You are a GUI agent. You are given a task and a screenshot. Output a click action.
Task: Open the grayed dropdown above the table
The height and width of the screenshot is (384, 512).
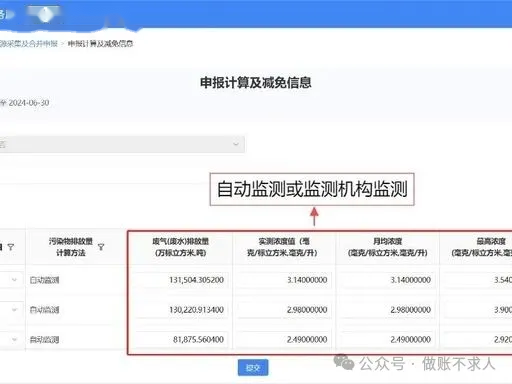click(122, 144)
